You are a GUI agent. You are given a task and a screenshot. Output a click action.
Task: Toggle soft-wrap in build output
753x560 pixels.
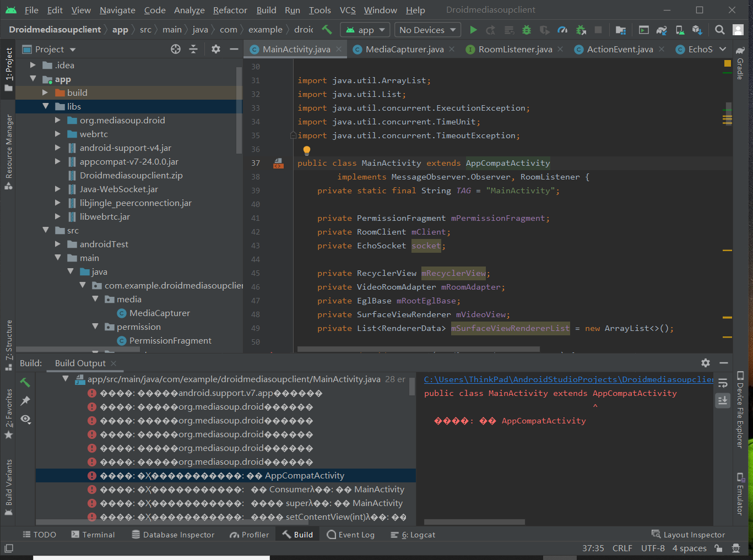pyautogui.click(x=723, y=383)
